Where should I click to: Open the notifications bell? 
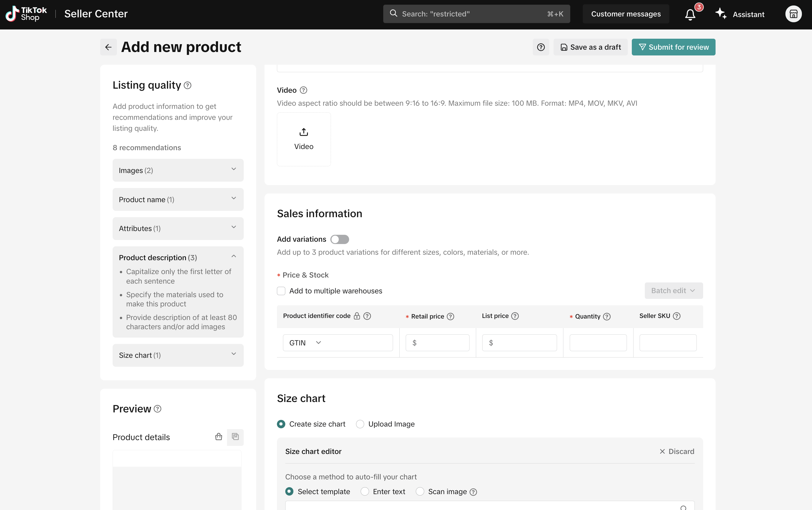click(x=690, y=14)
